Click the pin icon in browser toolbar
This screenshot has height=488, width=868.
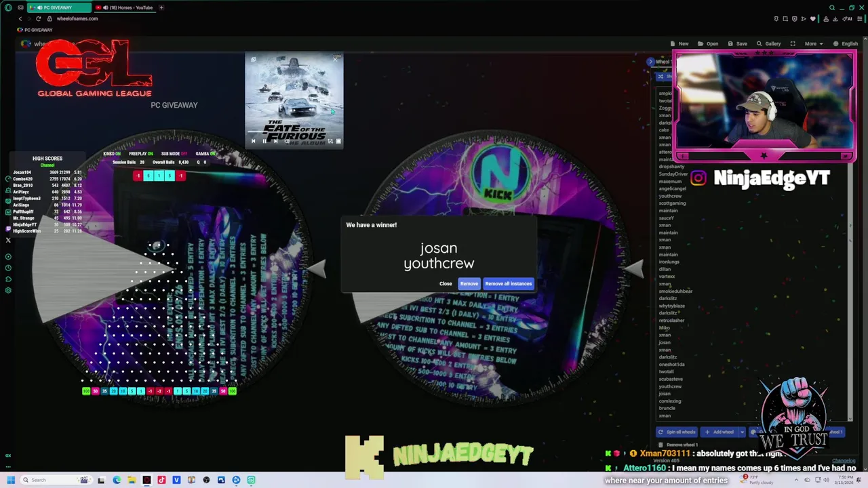(x=776, y=19)
